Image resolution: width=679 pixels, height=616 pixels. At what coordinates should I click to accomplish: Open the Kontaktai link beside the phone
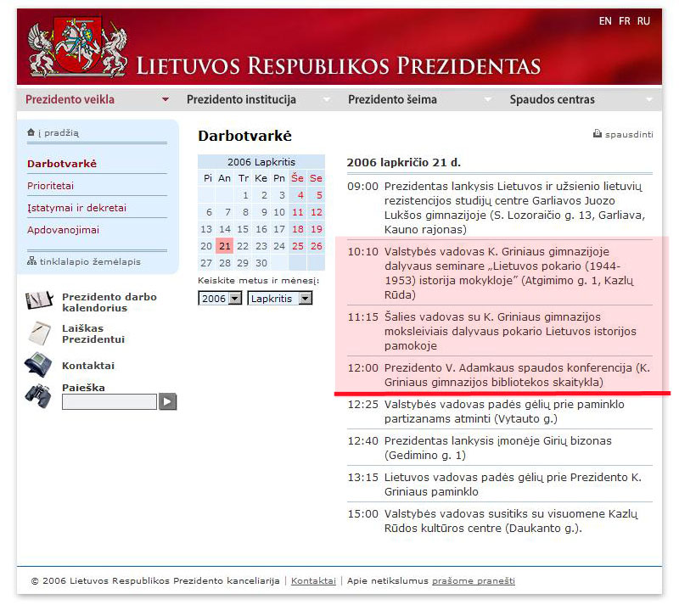[88, 366]
